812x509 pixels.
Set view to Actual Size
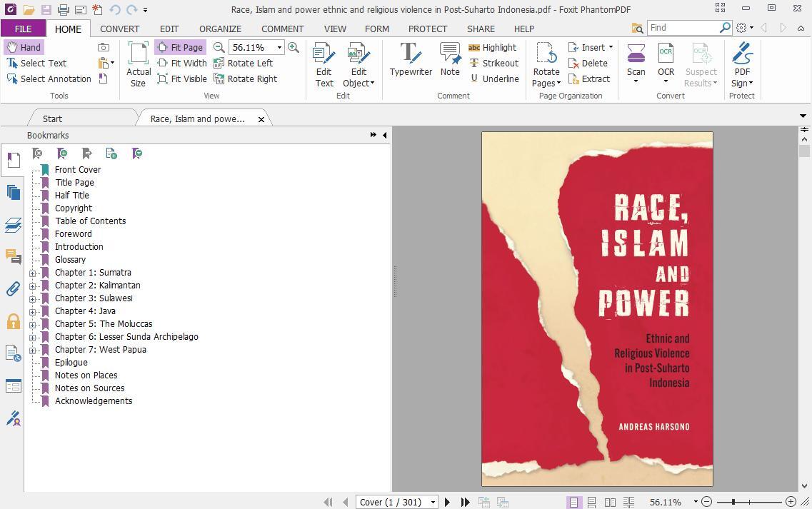(139, 65)
